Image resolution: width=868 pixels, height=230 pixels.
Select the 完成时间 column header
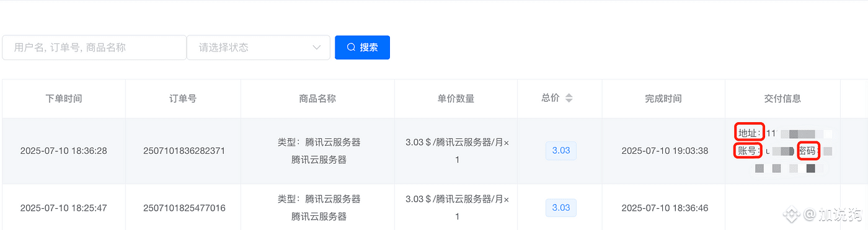663,99
